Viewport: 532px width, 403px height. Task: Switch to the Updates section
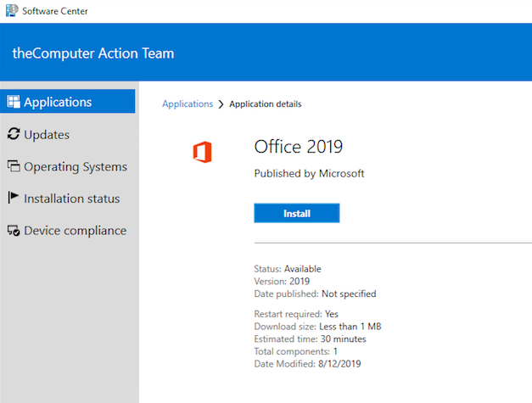tap(47, 134)
